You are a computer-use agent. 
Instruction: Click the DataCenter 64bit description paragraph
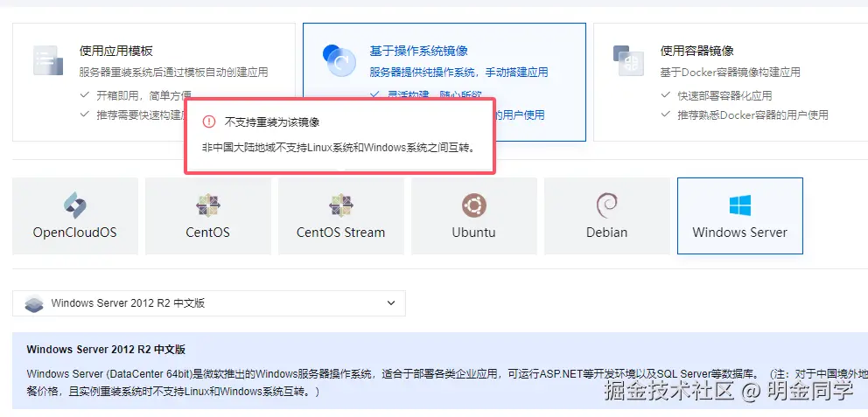[x=447, y=383]
